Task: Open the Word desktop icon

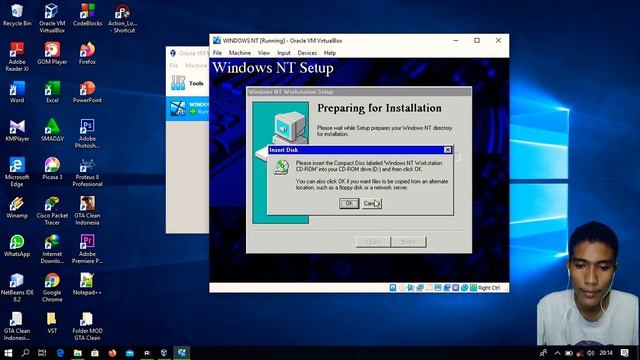Action: (x=17, y=92)
